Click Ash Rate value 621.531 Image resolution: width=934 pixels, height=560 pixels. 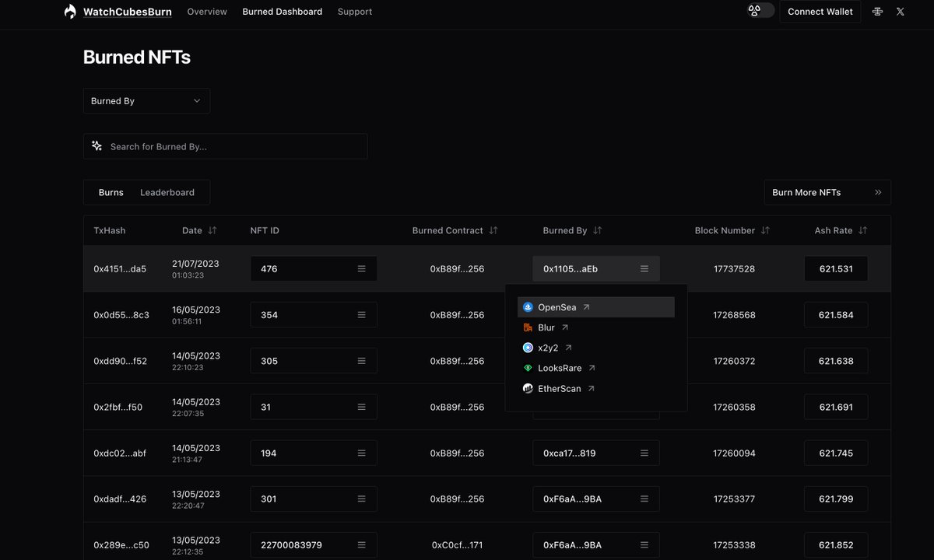coord(836,269)
